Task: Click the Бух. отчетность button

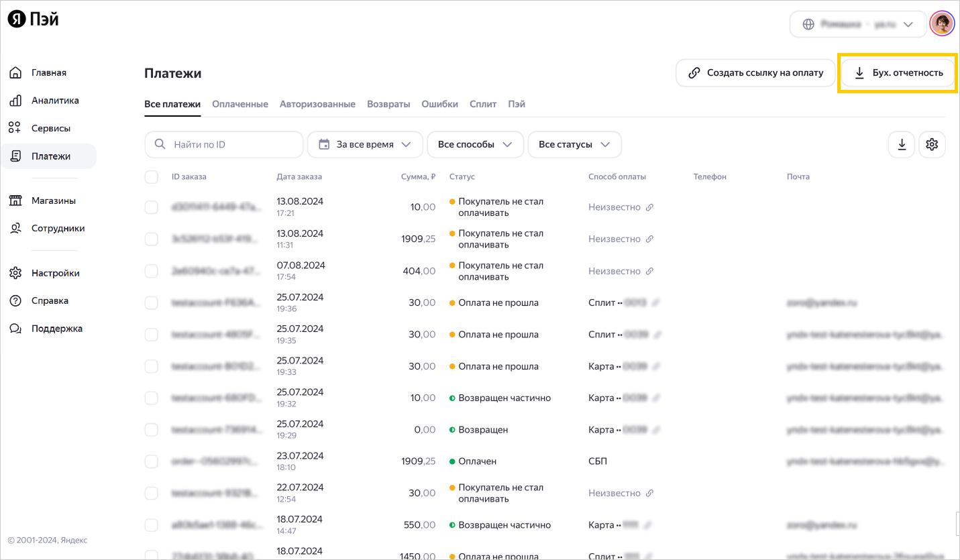Action: 898,72
